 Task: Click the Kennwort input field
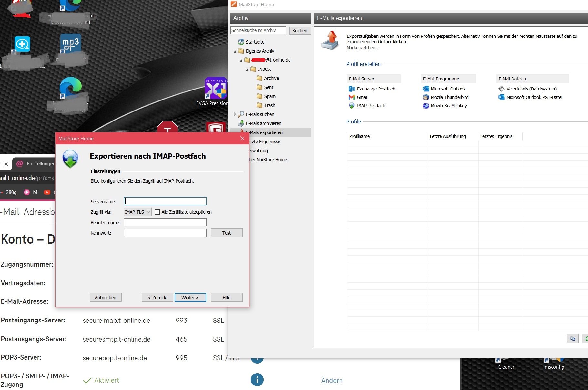(x=165, y=233)
